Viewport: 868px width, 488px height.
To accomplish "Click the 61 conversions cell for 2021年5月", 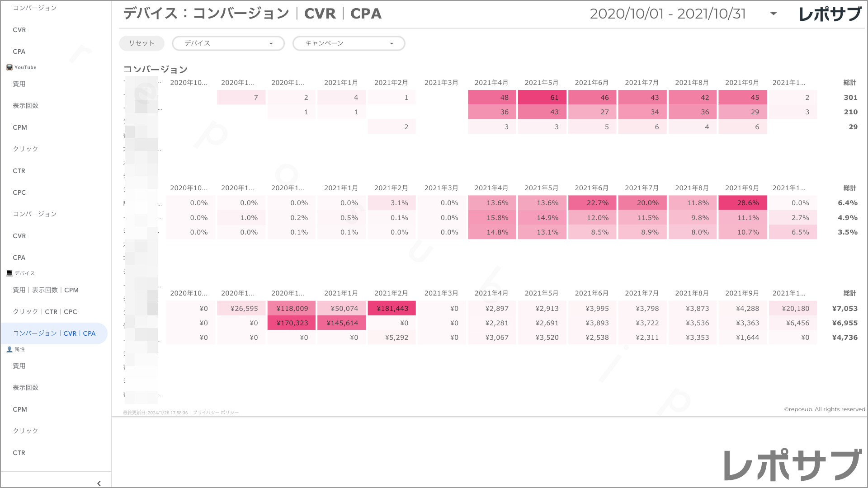I will (x=542, y=98).
